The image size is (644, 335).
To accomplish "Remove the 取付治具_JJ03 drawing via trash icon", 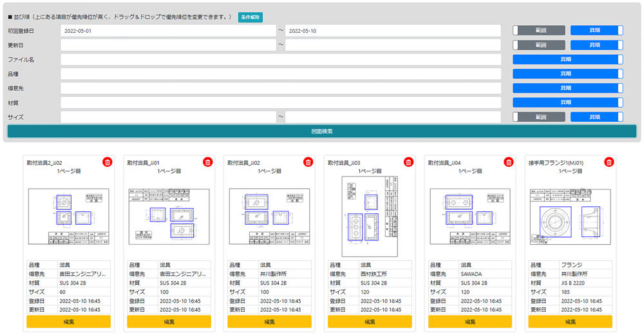I will point(409,162).
